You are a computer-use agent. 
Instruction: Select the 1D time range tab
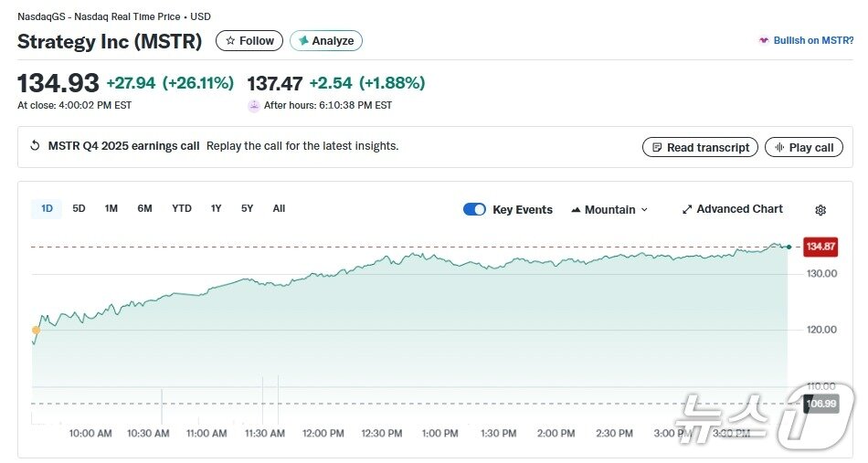click(47, 208)
